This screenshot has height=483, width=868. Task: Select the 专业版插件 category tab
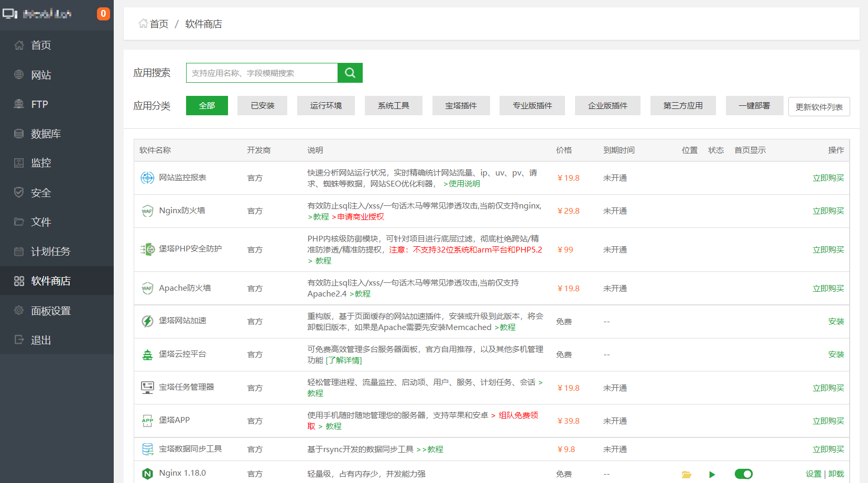(533, 105)
